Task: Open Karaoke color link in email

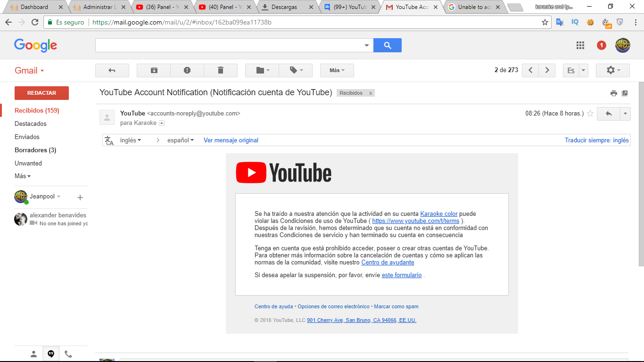Action: tap(439, 214)
